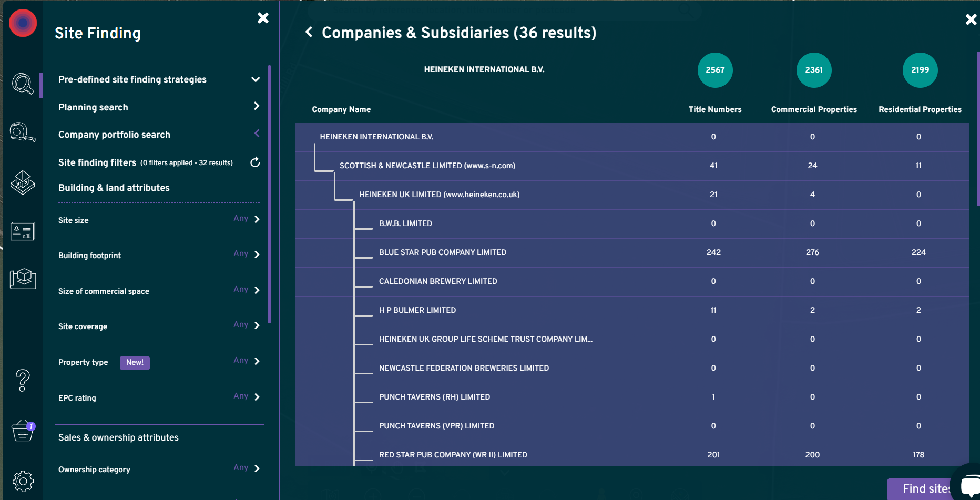Open the 3D layers cube icon
The width and height of the screenshot is (980, 500).
click(x=23, y=182)
